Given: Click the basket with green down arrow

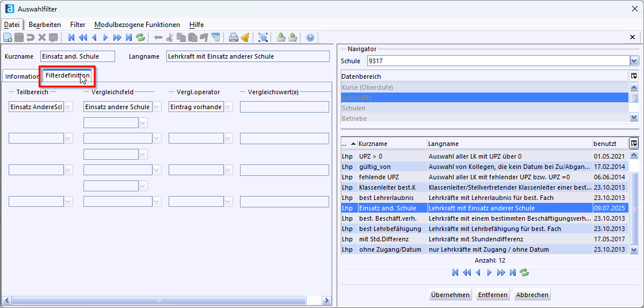Looking at the screenshot, I should tap(281, 38).
